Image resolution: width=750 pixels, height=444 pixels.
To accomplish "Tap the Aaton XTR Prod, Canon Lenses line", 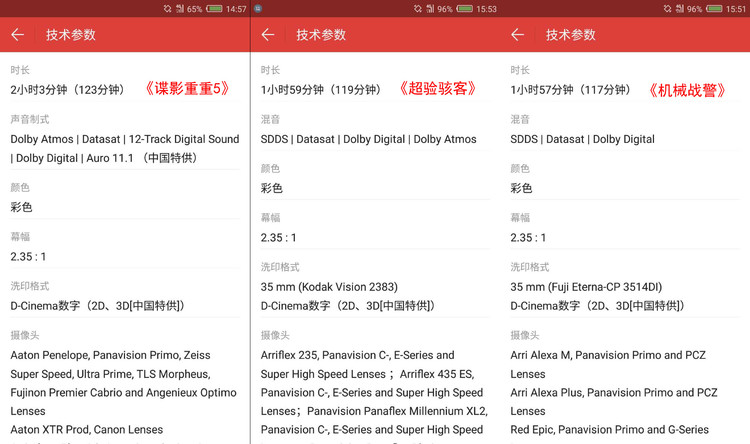I will tap(87, 430).
